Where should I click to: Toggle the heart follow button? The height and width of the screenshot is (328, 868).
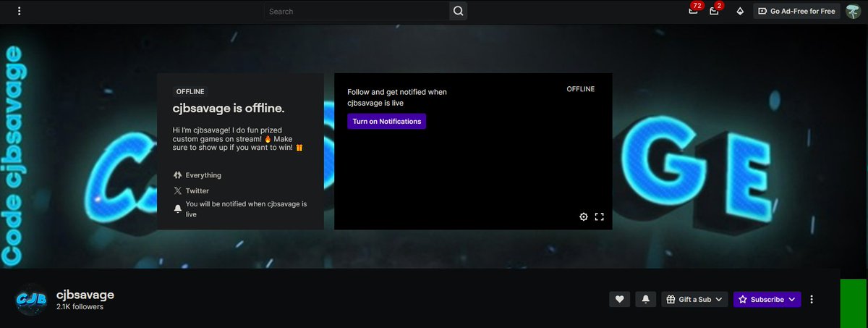[619, 299]
